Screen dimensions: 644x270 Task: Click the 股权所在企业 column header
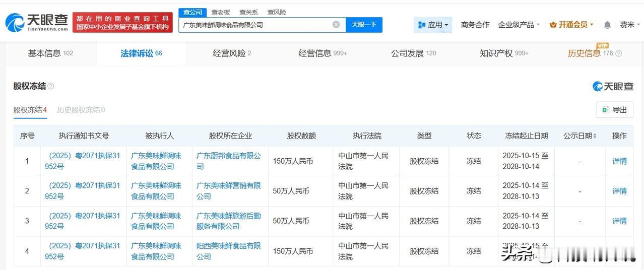(230, 136)
